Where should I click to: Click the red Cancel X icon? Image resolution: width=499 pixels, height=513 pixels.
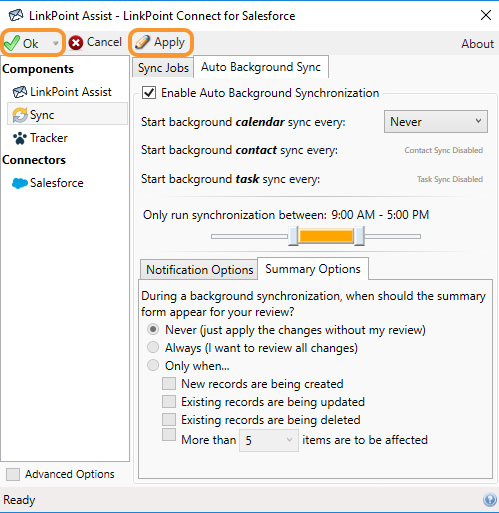(x=76, y=43)
